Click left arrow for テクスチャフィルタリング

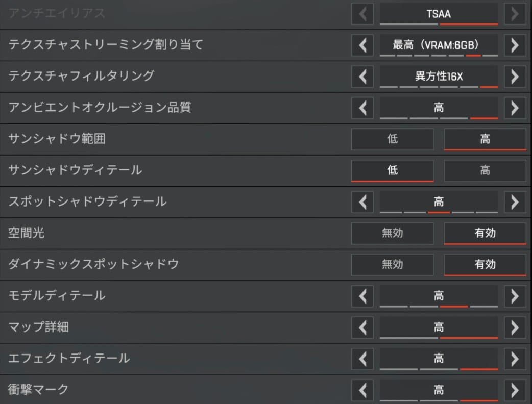(x=362, y=77)
